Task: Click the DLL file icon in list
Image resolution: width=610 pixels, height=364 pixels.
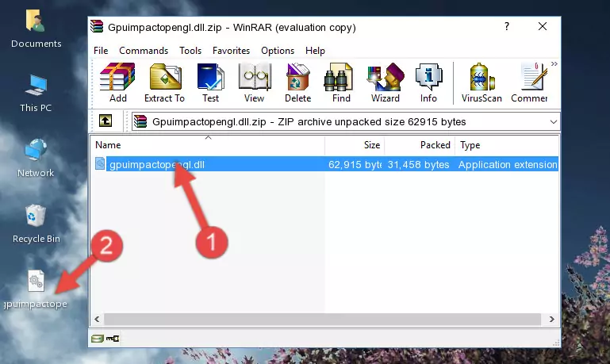Action: tap(100, 163)
